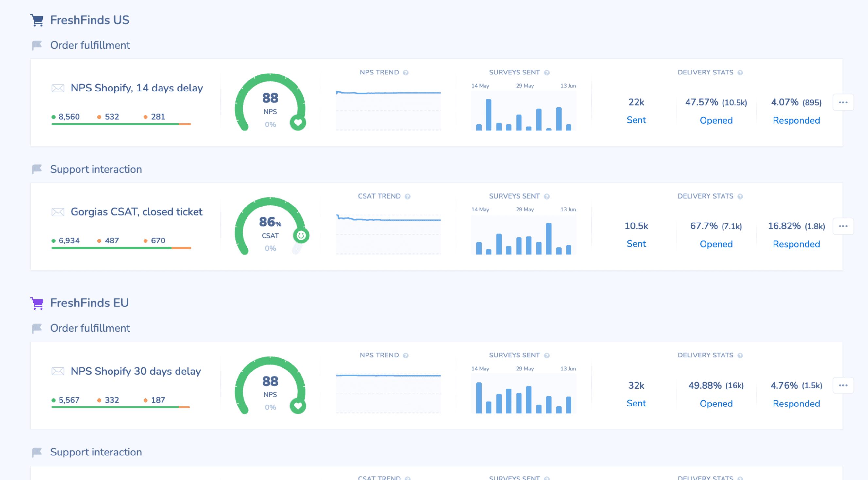Click the promoters count 8,560

tap(69, 117)
